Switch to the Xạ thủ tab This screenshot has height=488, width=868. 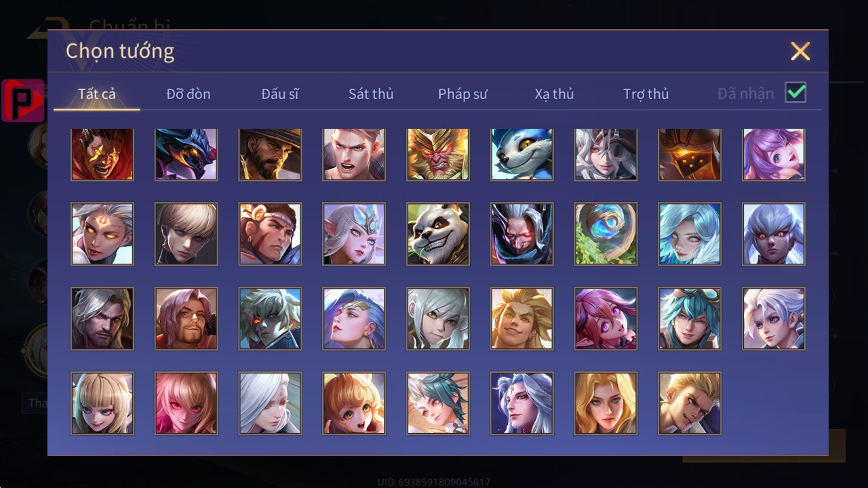pos(554,94)
